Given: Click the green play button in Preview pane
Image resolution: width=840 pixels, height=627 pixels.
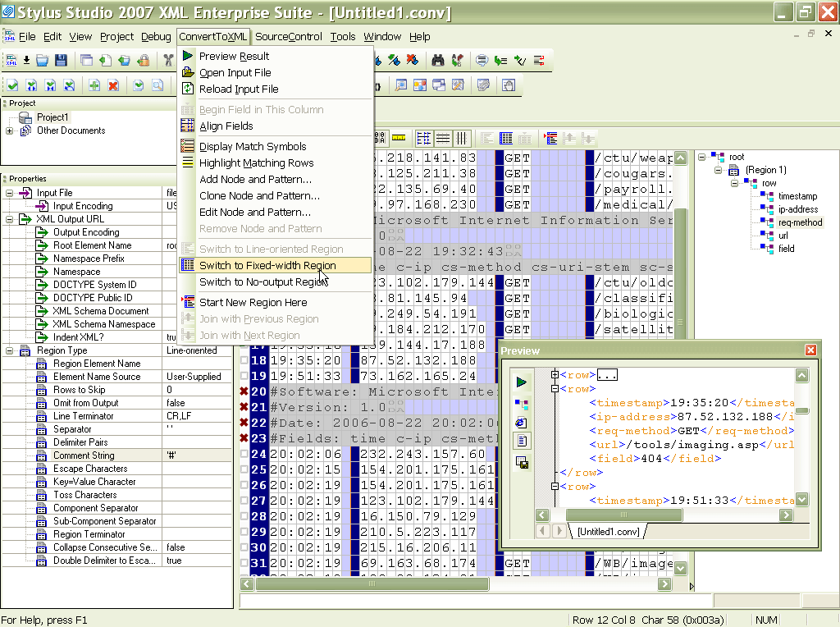Looking at the screenshot, I should [x=521, y=382].
